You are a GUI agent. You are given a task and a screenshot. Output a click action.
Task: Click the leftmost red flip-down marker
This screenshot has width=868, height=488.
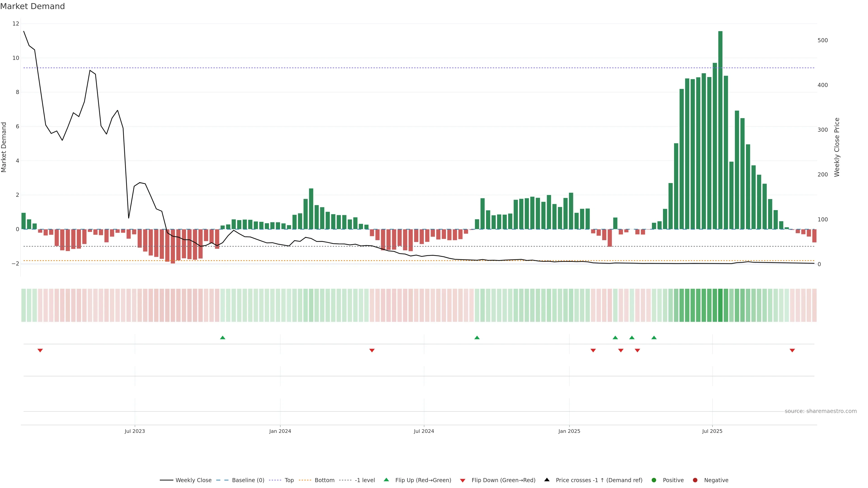pyautogui.click(x=40, y=351)
